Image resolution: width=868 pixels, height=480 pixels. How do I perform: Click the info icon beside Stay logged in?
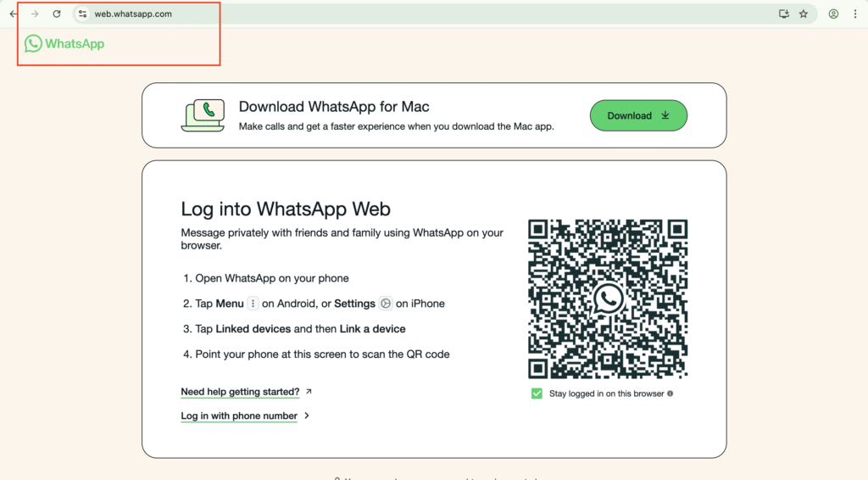(670, 393)
